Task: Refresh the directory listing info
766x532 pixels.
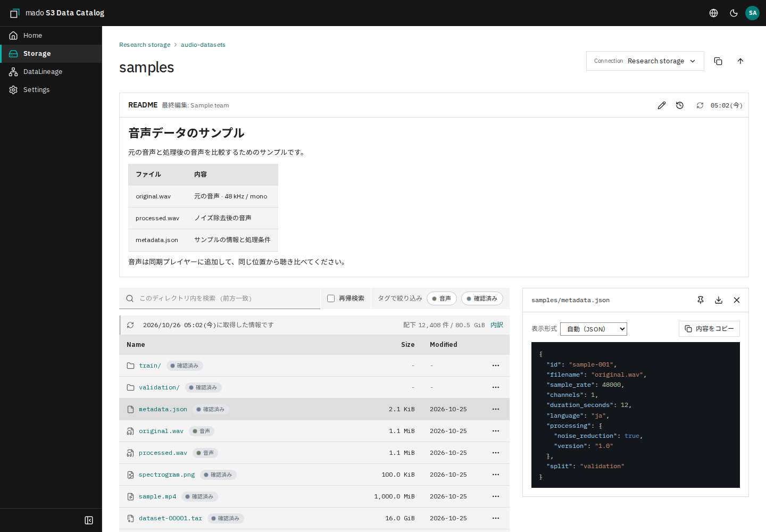Action: point(130,325)
